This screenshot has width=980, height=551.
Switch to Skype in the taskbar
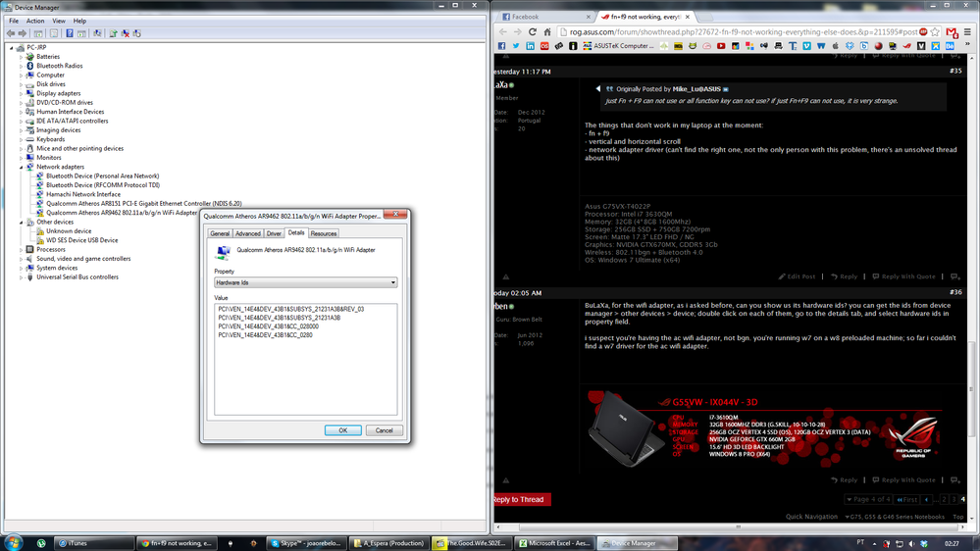pyautogui.click(x=306, y=543)
